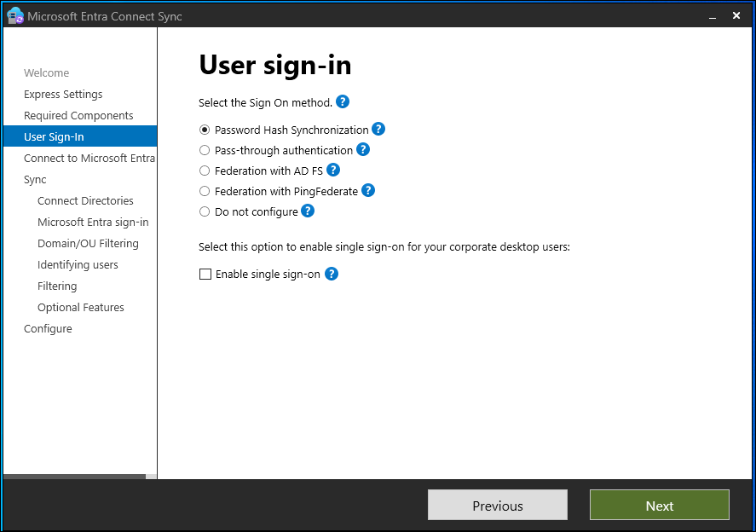Select Password Hash Synchronization radio button
The height and width of the screenshot is (532, 756).
(205, 130)
